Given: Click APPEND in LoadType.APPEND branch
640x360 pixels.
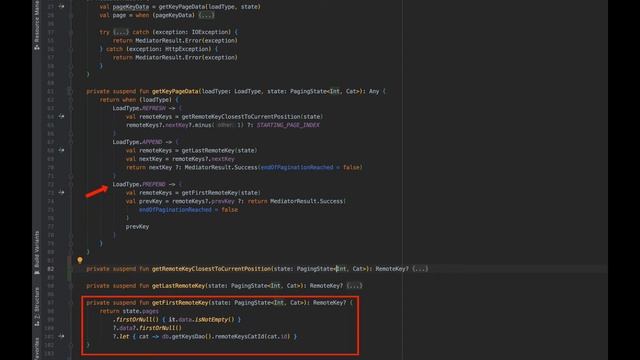Looking at the screenshot, I should click(x=152, y=142).
